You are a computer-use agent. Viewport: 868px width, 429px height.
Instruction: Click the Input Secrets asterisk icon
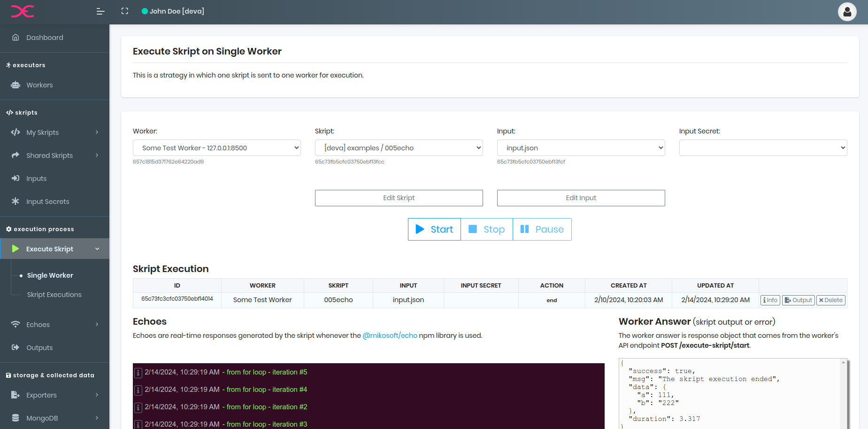pyautogui.click(x=15, y=201)
